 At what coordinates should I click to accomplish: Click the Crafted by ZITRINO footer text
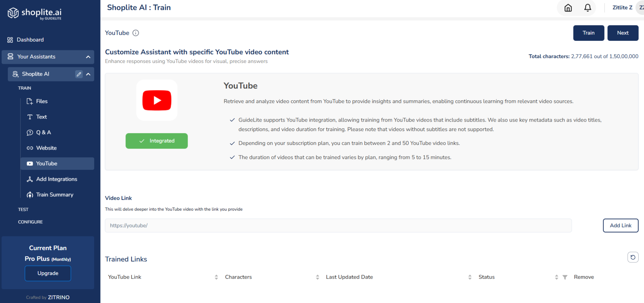point(48,297)
